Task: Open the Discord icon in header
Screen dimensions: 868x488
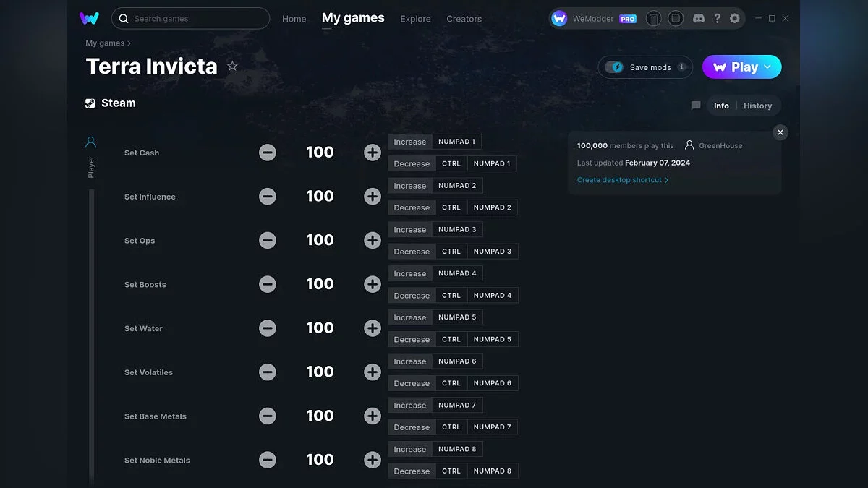Action: [x=698, y=18]
